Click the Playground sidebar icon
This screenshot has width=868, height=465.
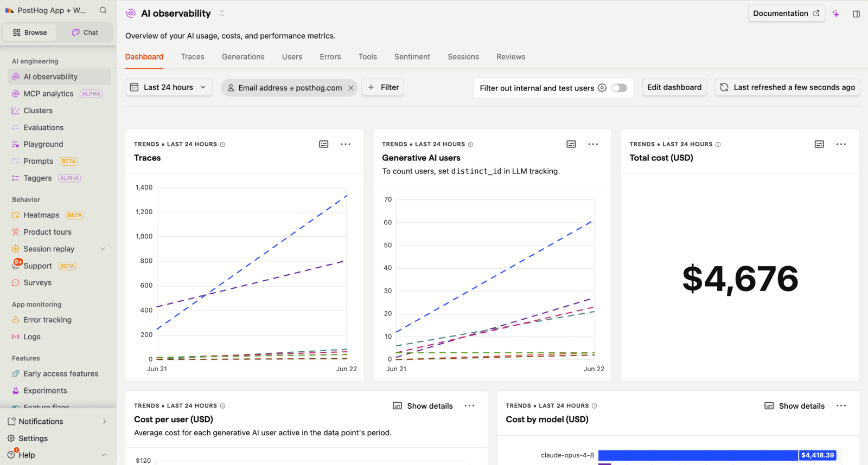16,144
